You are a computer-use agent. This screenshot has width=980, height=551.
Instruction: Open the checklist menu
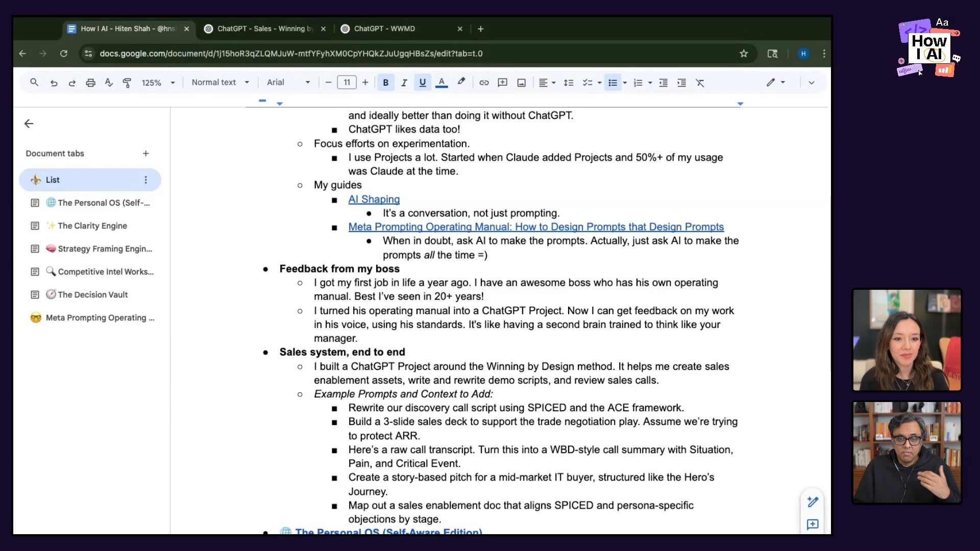592,83
